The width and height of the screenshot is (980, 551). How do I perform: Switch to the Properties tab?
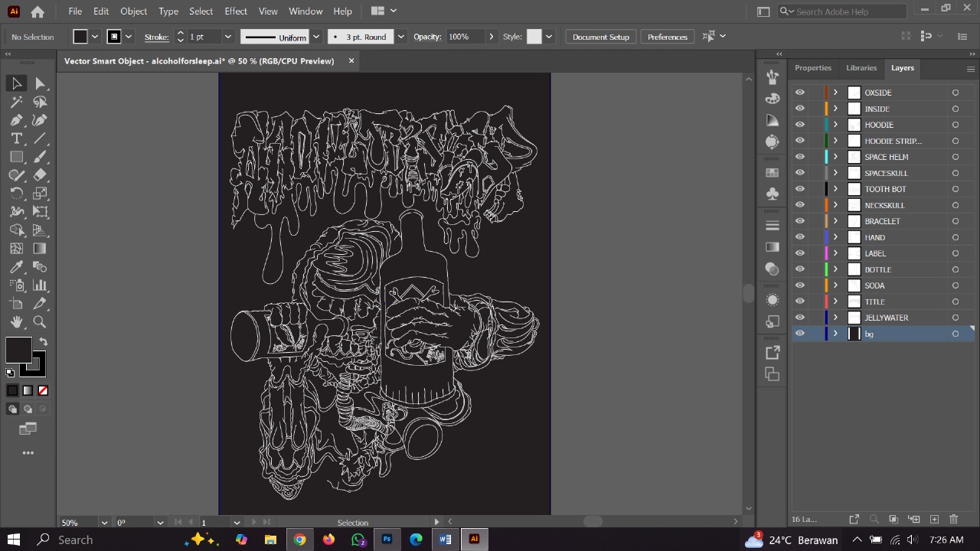point(812,68)
